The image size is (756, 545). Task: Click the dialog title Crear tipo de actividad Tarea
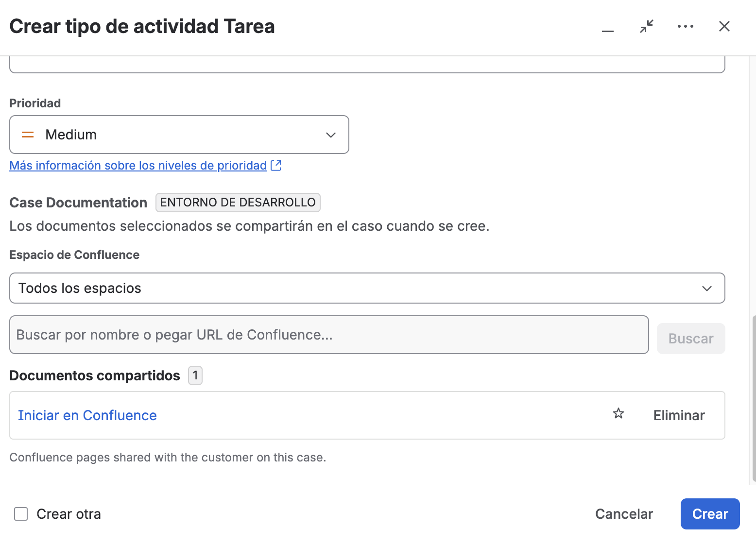142,26
